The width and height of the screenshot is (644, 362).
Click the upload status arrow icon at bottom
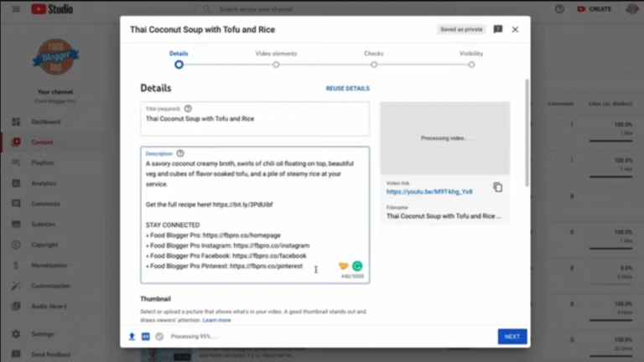132,336
